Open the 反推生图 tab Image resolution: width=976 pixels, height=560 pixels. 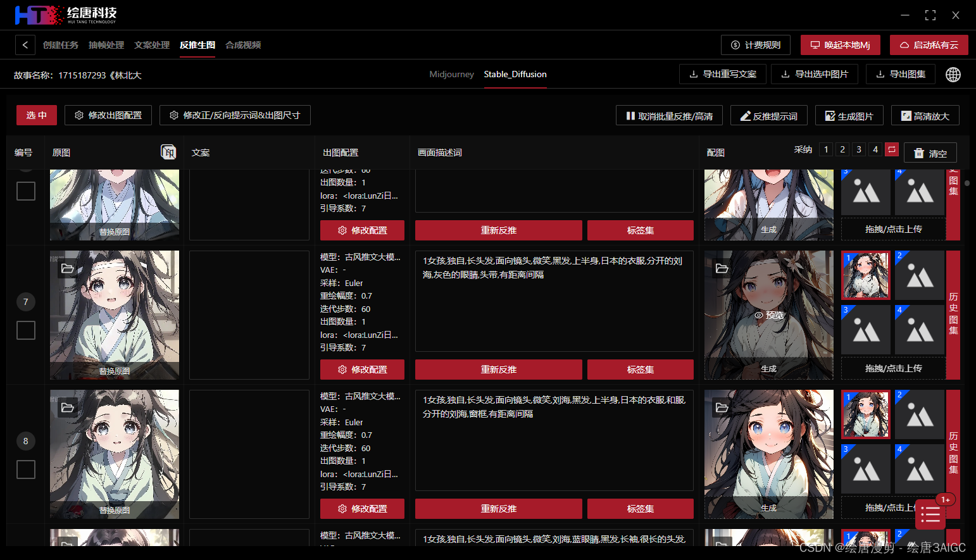click(x=197, y=45)
